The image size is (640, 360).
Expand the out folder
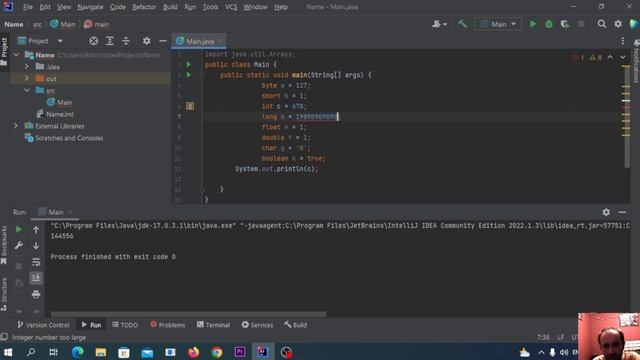coord(27,78)
